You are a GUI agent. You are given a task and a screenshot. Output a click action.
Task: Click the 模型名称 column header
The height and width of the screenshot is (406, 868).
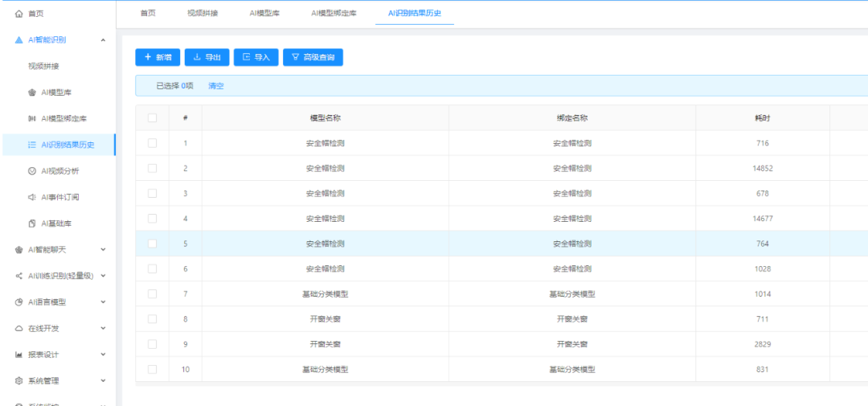325,118
